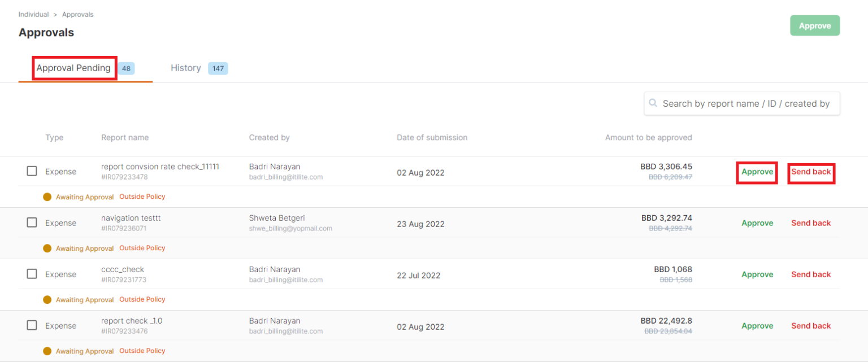Click the Awaiting Approval status dot on first row
The image size is (868, 362).
(x=47, y=197)
